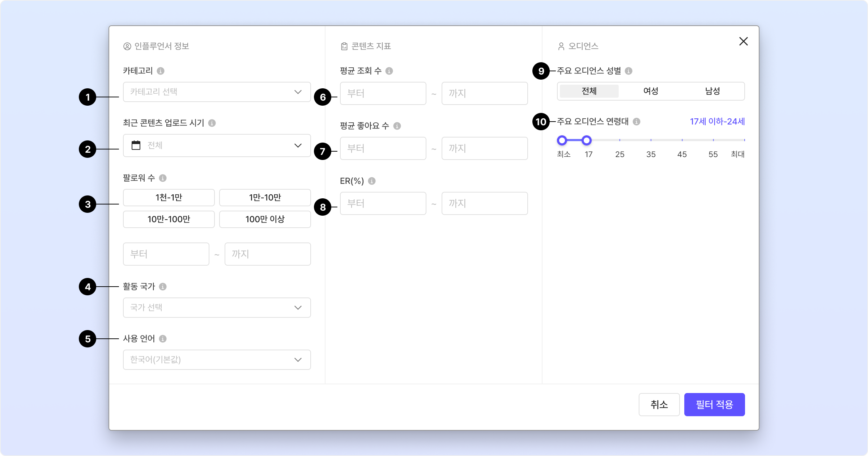This screenshot has height=456, width=868.
Task: Expand the 국가 선택 dropdown
Action: 217,308
